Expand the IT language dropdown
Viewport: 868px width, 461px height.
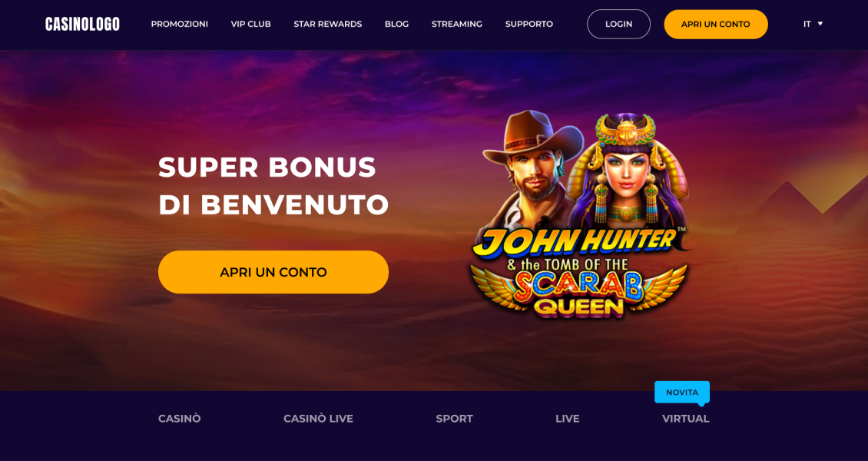813,25
